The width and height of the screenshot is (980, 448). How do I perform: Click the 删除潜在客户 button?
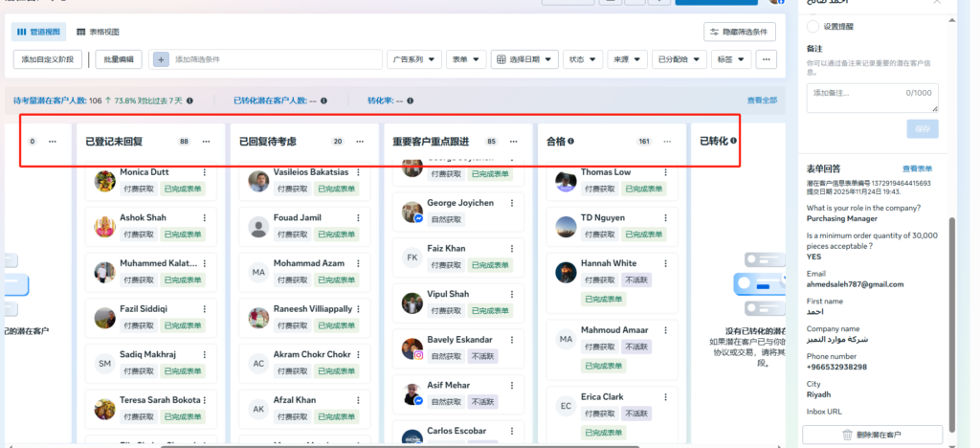[x=872, y=435]
